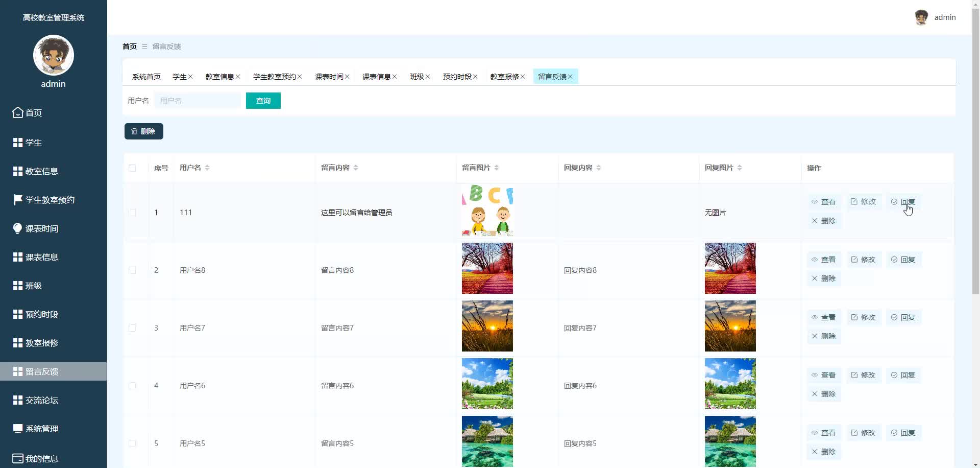Switch to the 课表信息 tab
Image resolution: width=980 pixels, height=468 pixels.
click(x=376, y=77)
